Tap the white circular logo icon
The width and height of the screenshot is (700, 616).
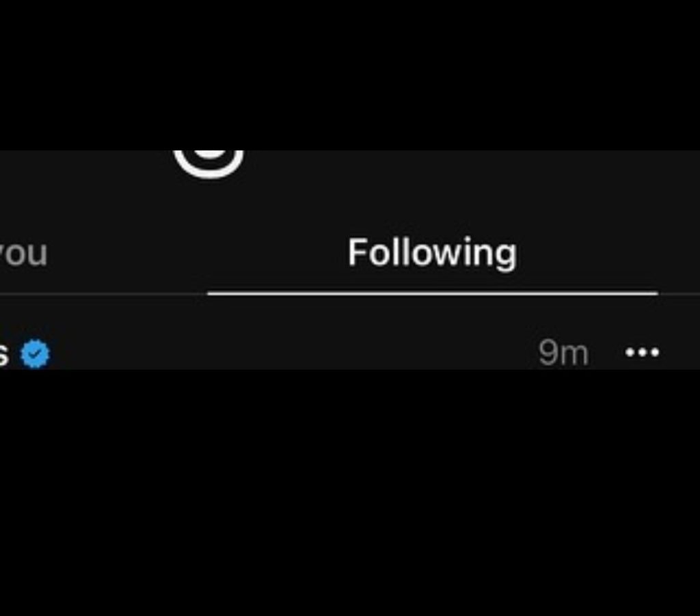(209, 164)
